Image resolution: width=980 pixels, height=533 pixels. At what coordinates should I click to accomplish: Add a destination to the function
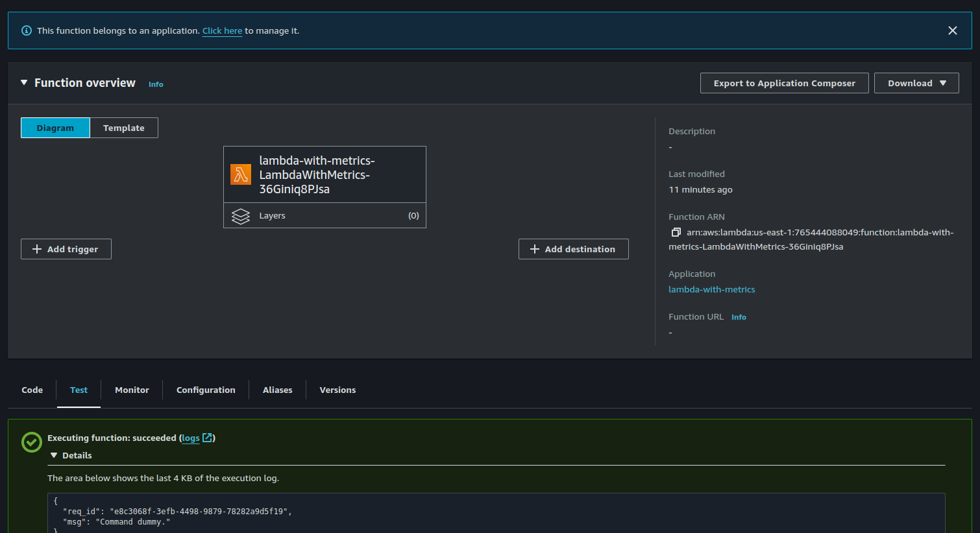574,249
